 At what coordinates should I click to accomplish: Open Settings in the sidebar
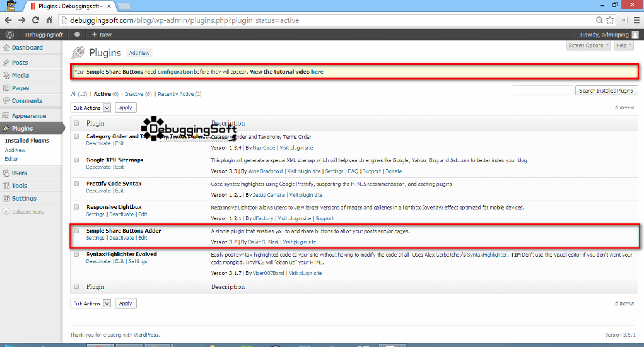(24, 198)
